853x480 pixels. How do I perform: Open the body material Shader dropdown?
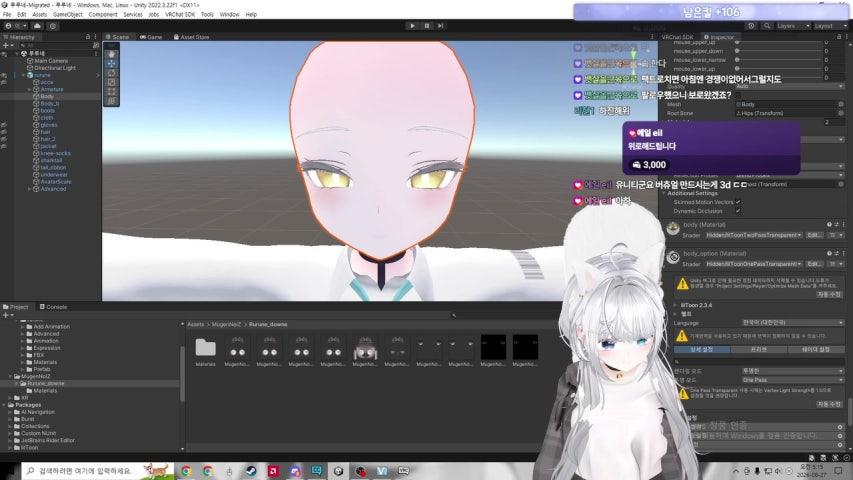(754, 235)
